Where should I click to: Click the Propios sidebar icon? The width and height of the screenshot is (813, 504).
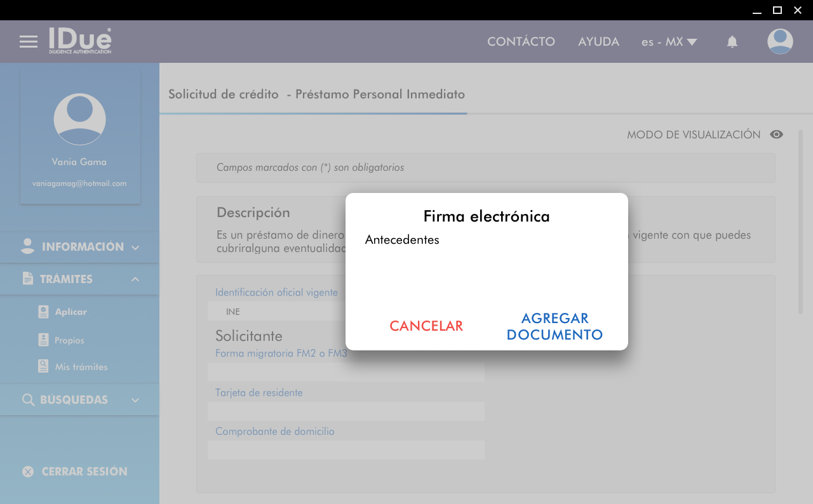point(43,340)
